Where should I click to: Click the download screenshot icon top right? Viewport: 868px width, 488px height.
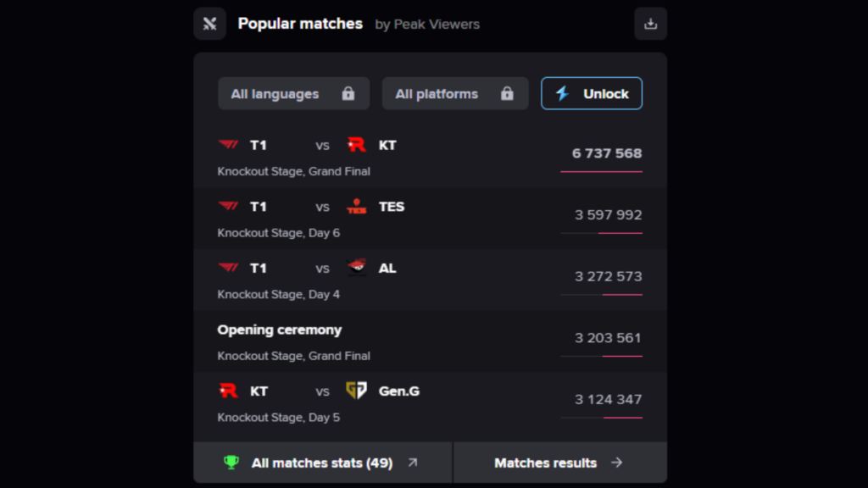click(650, 24)
